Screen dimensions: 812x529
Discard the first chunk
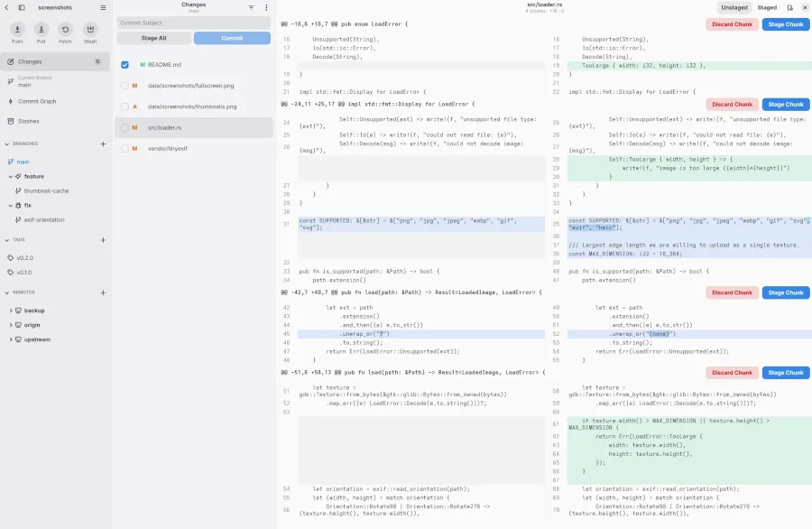(x=732, y=24)
